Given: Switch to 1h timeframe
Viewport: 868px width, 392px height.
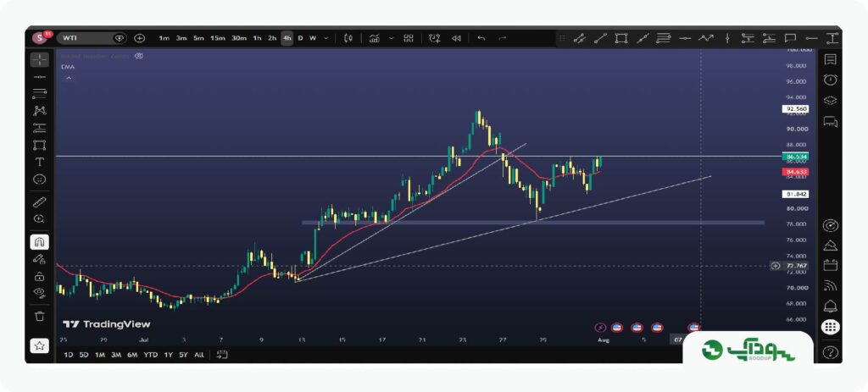Looking at the screenshot, I should [x=258, y=38].
